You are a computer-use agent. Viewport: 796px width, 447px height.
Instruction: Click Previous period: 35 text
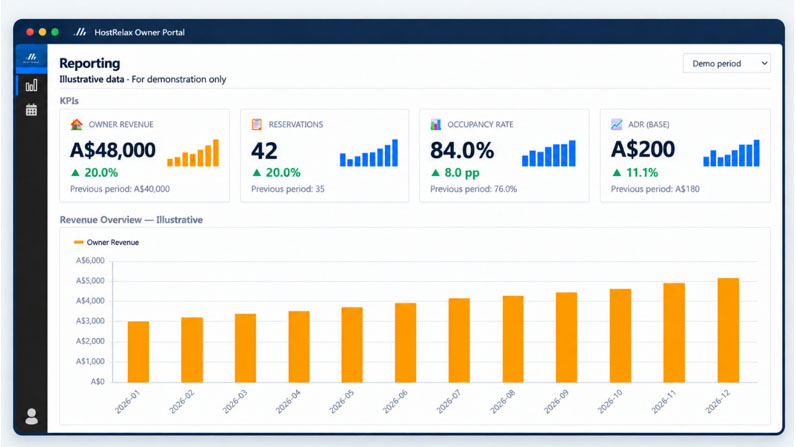point(288,189)
